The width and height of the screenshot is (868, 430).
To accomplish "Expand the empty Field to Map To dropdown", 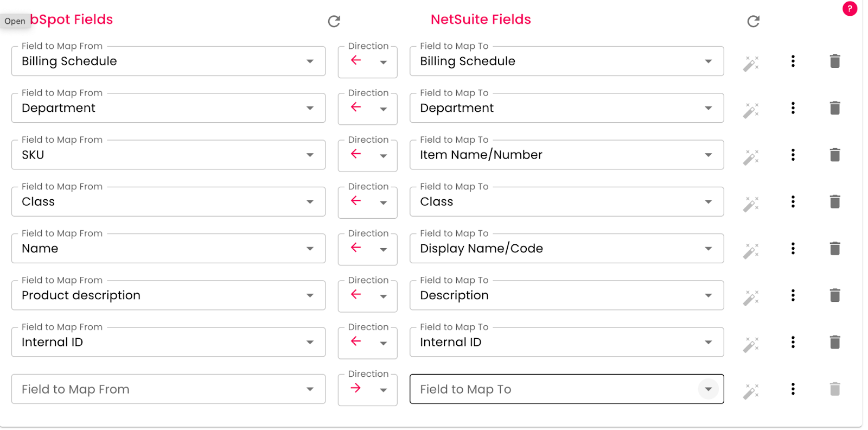I will click(x=708, y=389).
